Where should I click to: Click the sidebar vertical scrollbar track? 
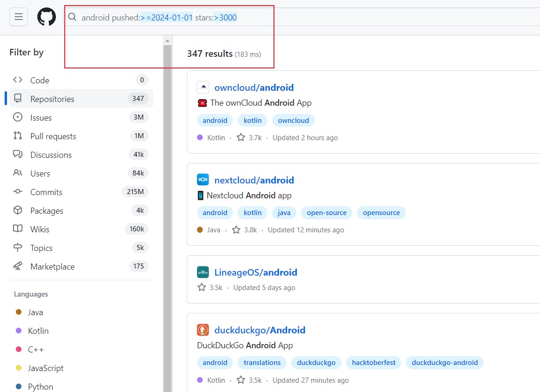tap(167, 218)
